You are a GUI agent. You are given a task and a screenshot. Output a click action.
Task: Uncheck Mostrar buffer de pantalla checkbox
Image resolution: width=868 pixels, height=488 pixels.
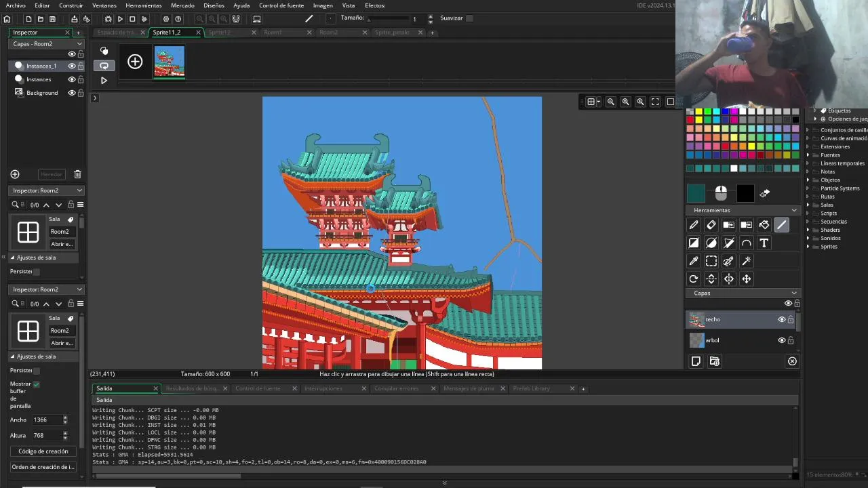tap(36, 384)
